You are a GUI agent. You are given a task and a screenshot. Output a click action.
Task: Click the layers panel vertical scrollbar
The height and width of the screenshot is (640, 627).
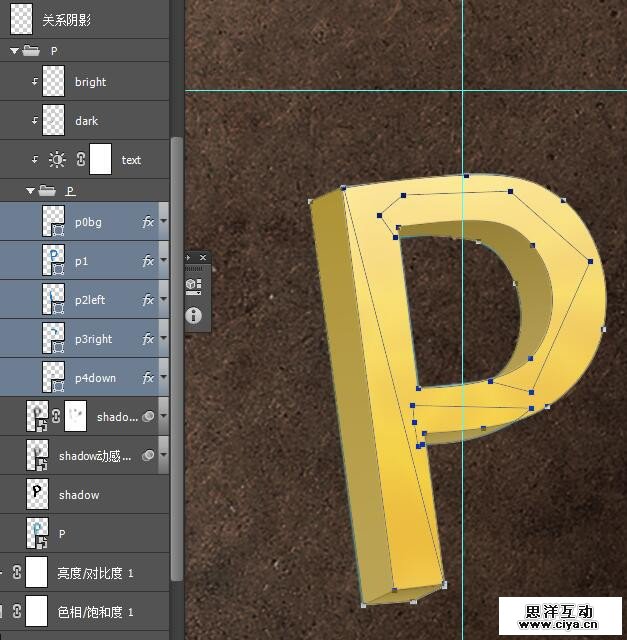coord(177,350)
